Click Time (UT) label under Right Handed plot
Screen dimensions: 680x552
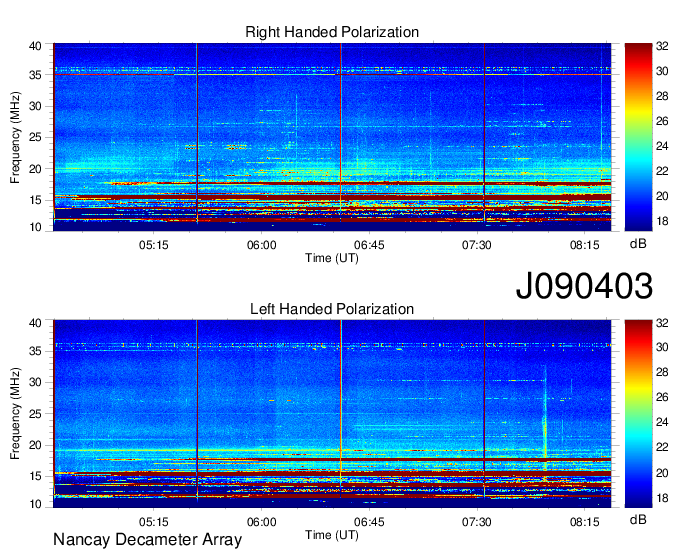pos(332,258)
